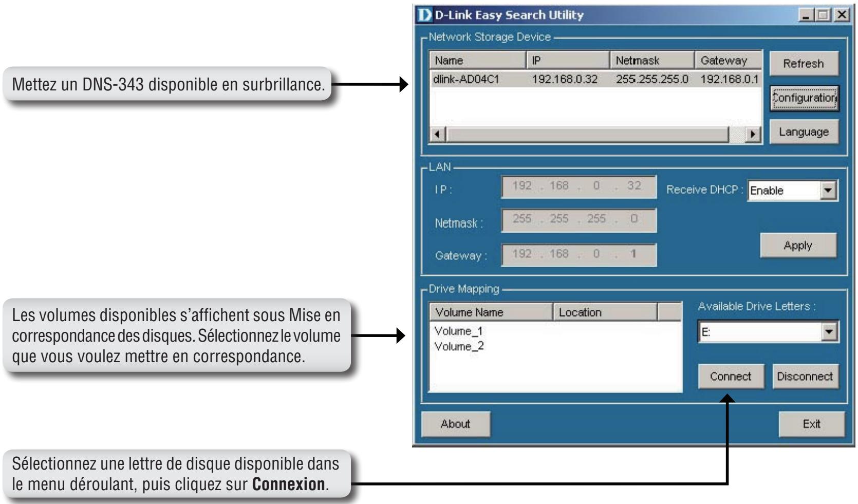Click the Refresh button
858x504 pixels.
point(804,64)
